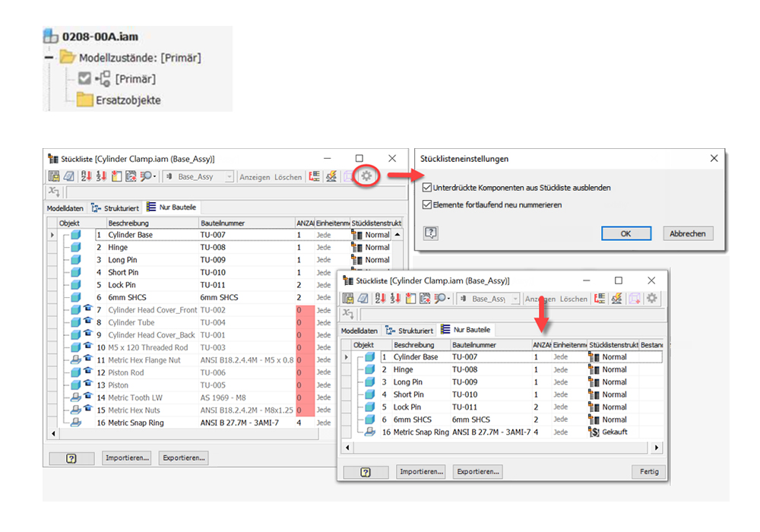Open Base_Assy dropdown in left Stückliste window
The height and width of the screenshot is (532, 760).
tap(230, 176)
